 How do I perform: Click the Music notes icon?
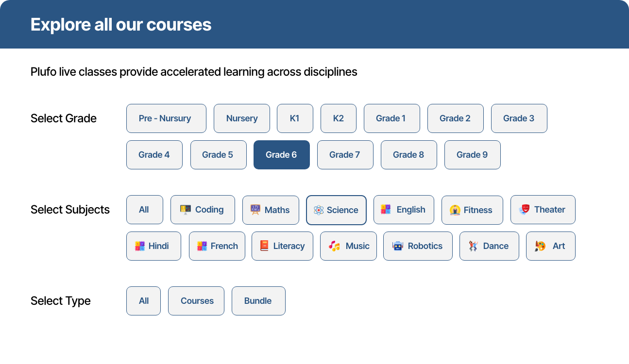pos(335,246)
